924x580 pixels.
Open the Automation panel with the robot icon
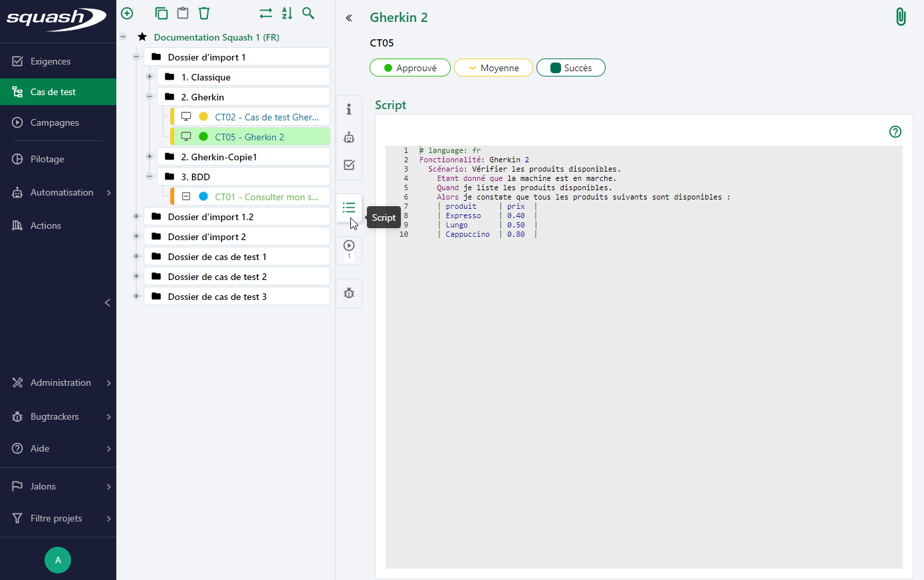(x=349, y=137)
